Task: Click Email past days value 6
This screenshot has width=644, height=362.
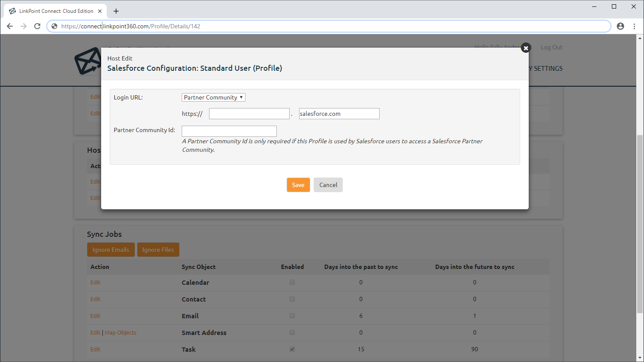Action: tap(361, 316)
